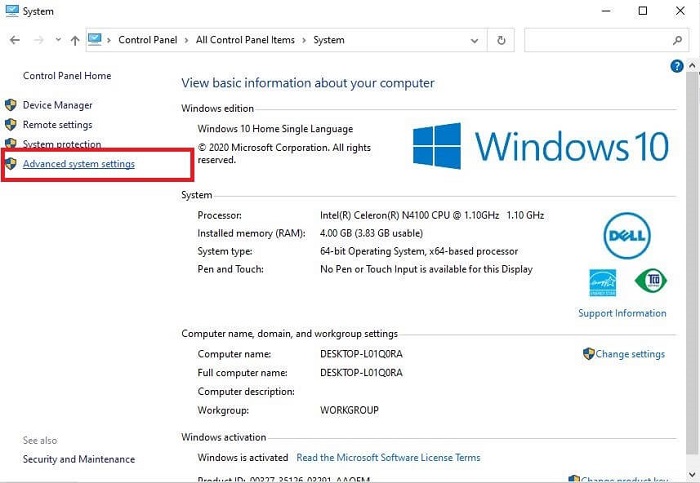
Task: Maximize the System window
Action: 642,11
